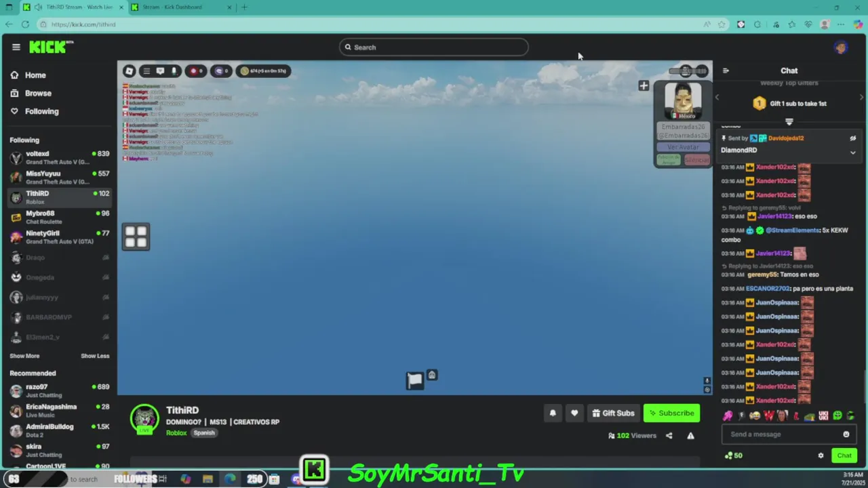
Task: Collapse chat panel with header icon
Action: tap(726, 70)
